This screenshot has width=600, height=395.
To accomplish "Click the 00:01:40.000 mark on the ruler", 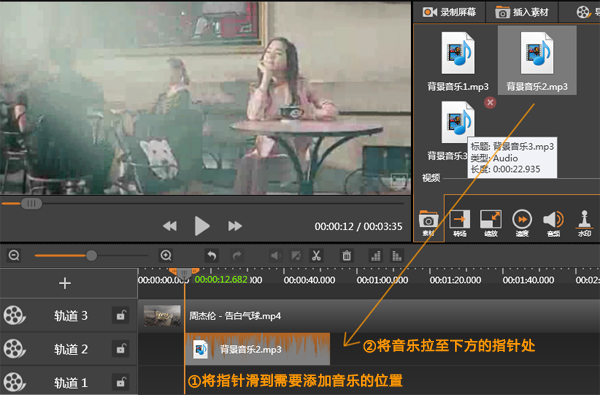I will point(528,280).
